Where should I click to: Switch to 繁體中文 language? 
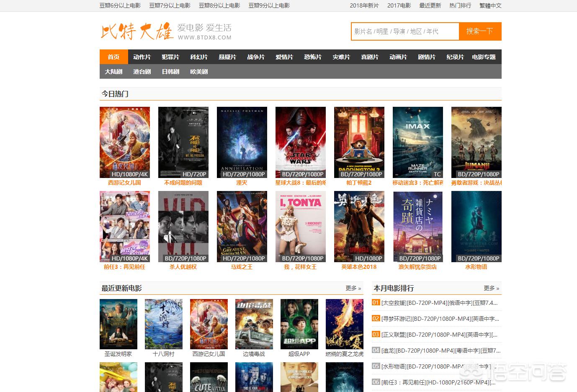point(490,5)
